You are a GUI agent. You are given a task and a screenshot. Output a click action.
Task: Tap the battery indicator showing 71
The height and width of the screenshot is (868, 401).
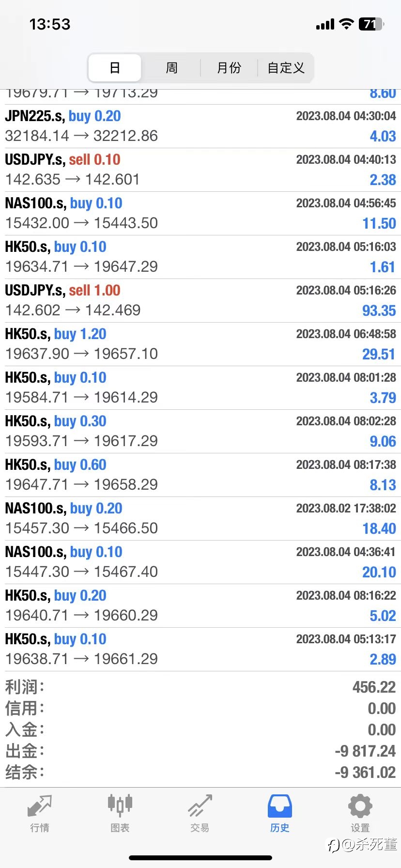point(371,24)
